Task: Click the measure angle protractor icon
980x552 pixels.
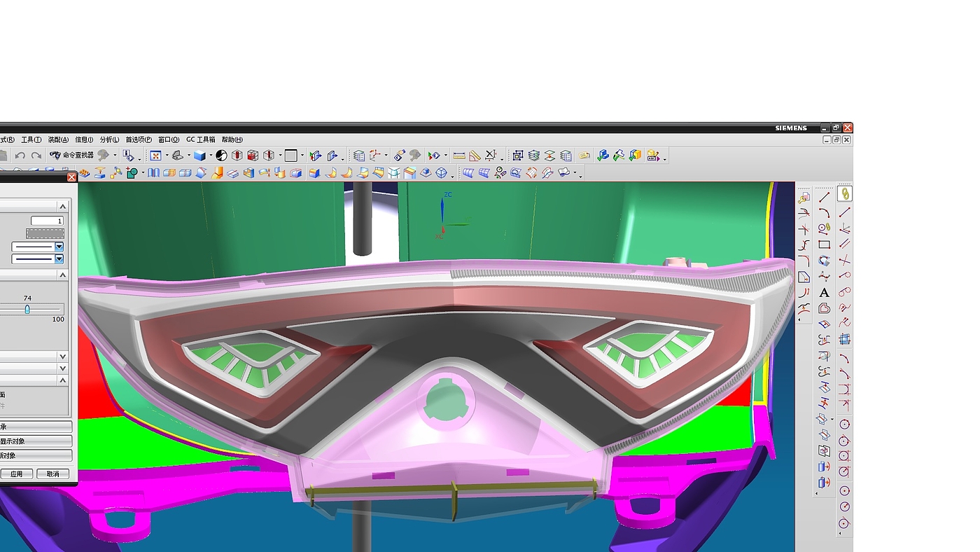Action: pyautogui.click(x=475, y=156)
